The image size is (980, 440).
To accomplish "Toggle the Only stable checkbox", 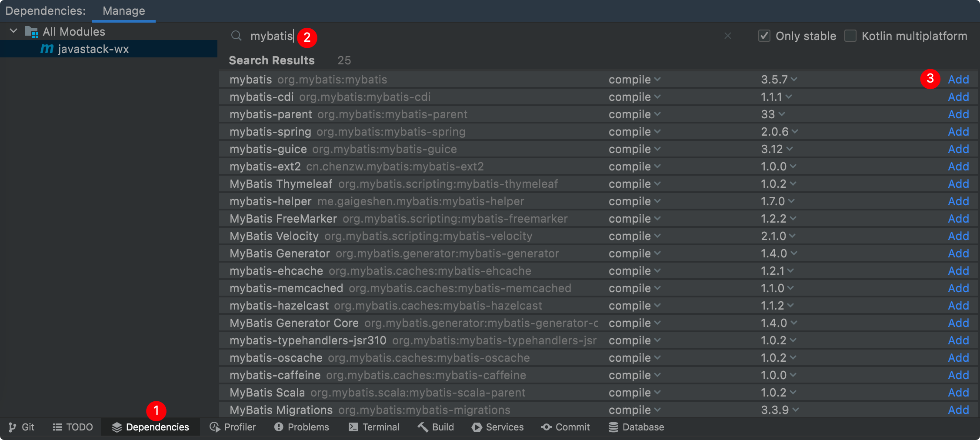I will pos(764,36).
